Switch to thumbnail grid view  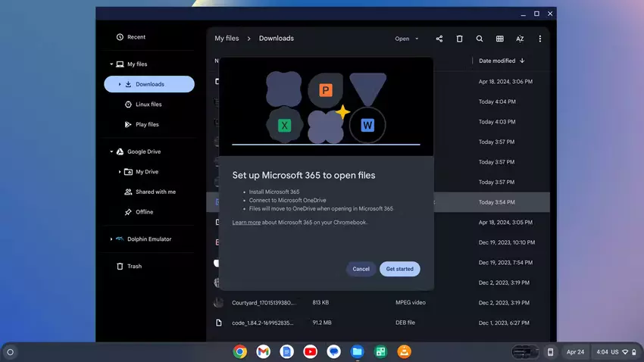[x=499, y=39]
